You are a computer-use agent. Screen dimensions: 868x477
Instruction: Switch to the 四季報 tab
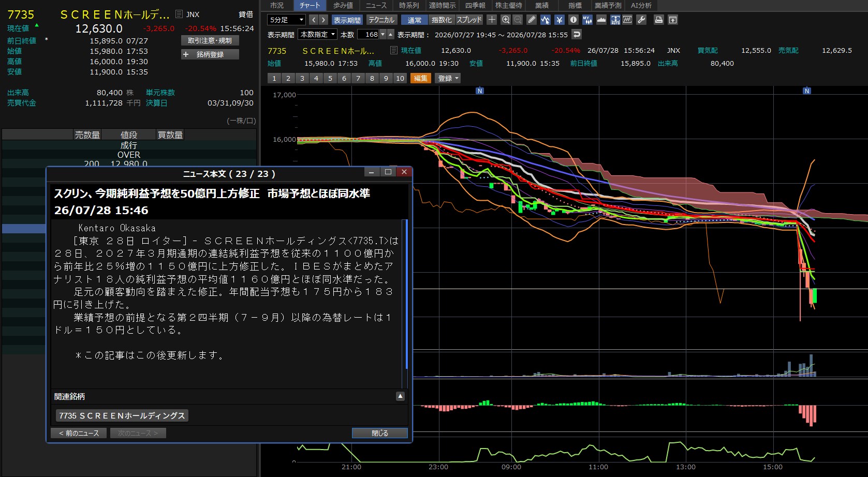(x=475, y=5)
